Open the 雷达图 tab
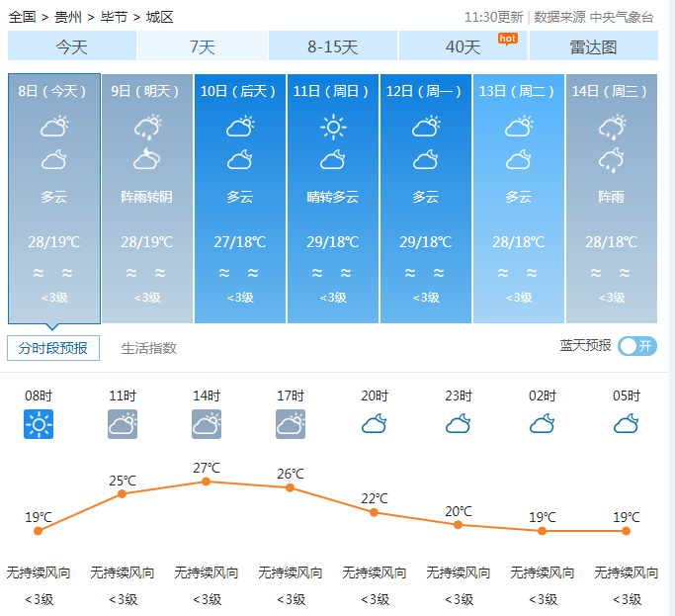Screen dimensions: 675x616 pos(593,46)
